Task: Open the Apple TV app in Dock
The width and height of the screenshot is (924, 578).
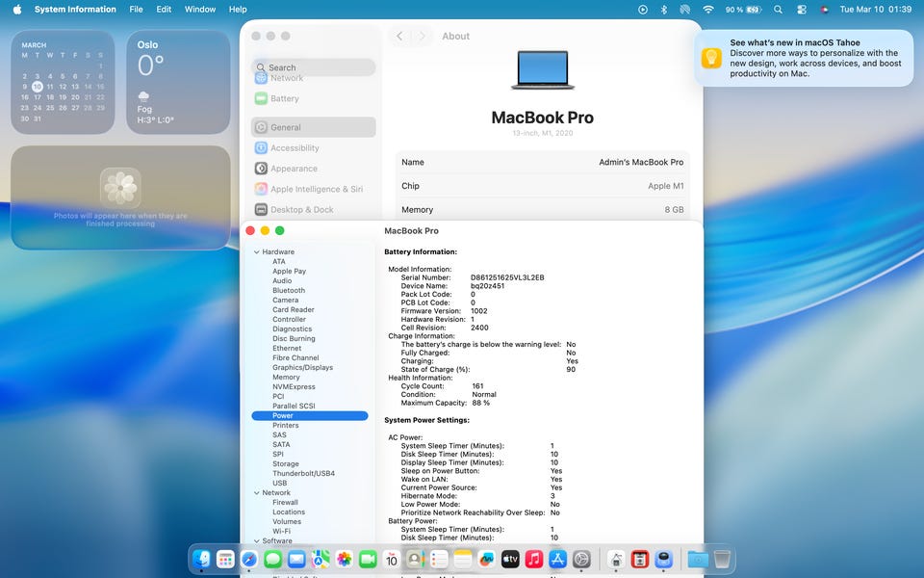Action: pos(510,559)
